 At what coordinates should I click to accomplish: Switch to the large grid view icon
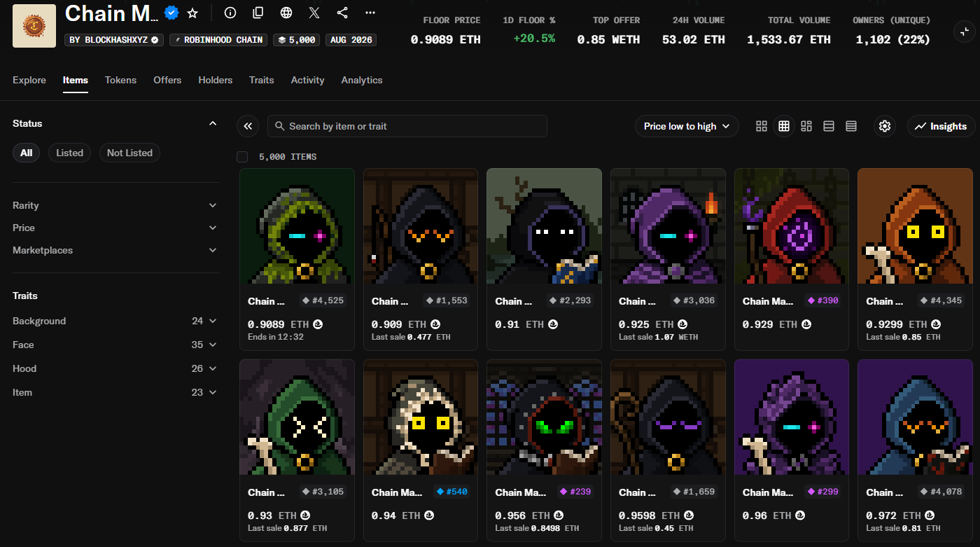762,126
